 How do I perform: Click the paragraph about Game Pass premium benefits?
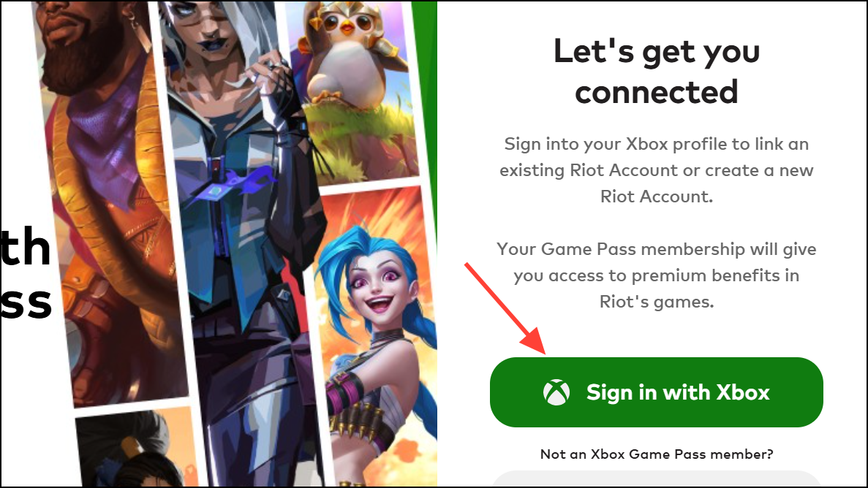(657, 275)
